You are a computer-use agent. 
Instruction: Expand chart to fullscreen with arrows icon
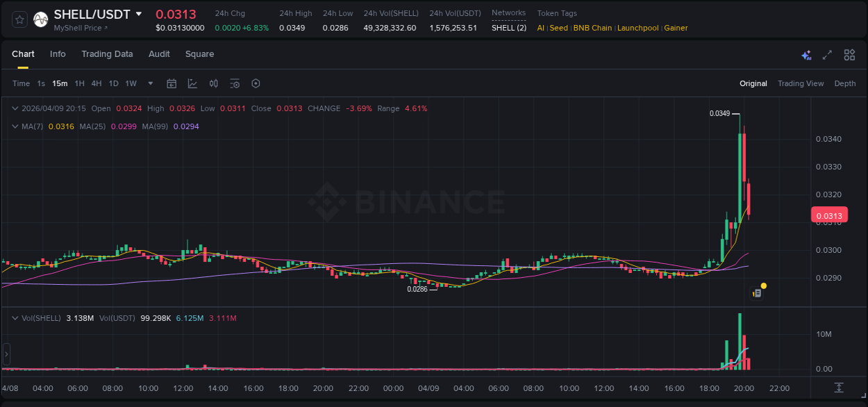[826, 54]
